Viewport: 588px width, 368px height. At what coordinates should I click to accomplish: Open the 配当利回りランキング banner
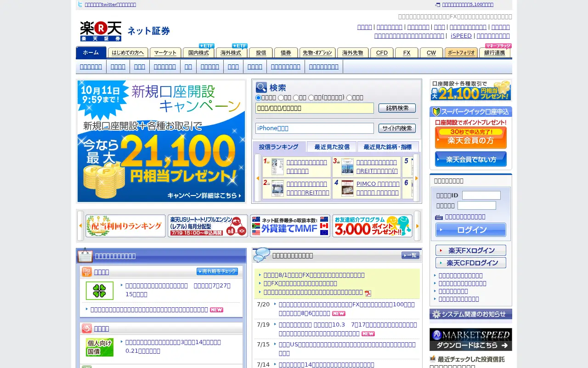point(125,226)
